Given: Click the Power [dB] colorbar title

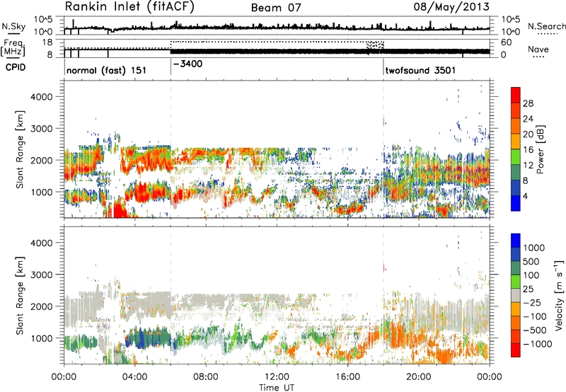Looking at the screenshot, I should 541,149.
